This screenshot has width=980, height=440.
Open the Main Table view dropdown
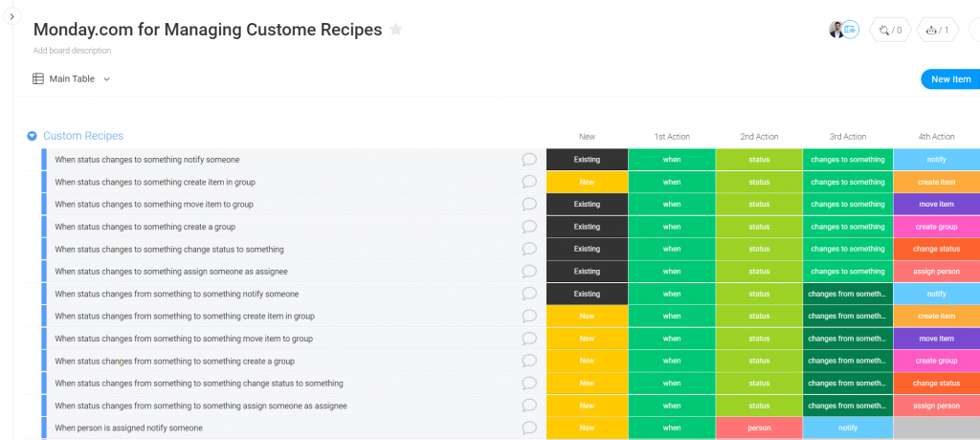tap(106, 79)
